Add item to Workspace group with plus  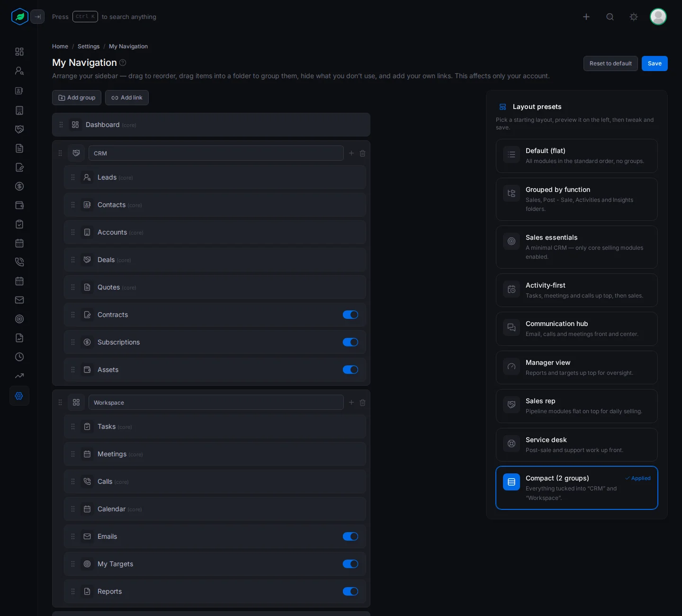click(351, 403)
